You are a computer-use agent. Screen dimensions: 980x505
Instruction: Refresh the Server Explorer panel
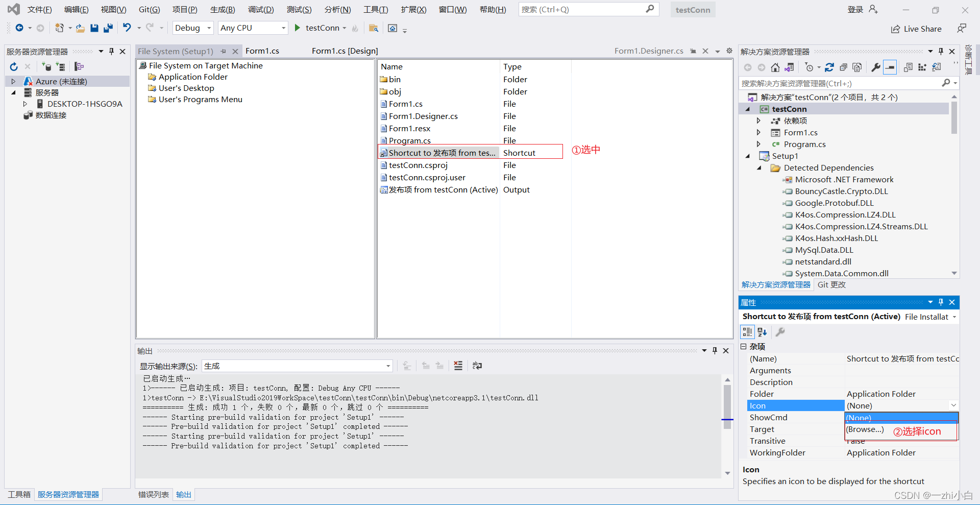pos(14,66)
